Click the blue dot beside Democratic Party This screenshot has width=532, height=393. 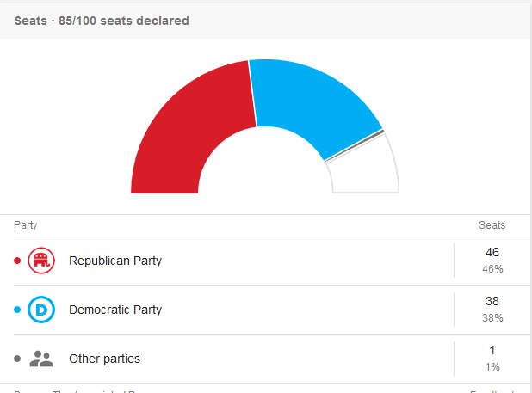click(x=17, y=310)
